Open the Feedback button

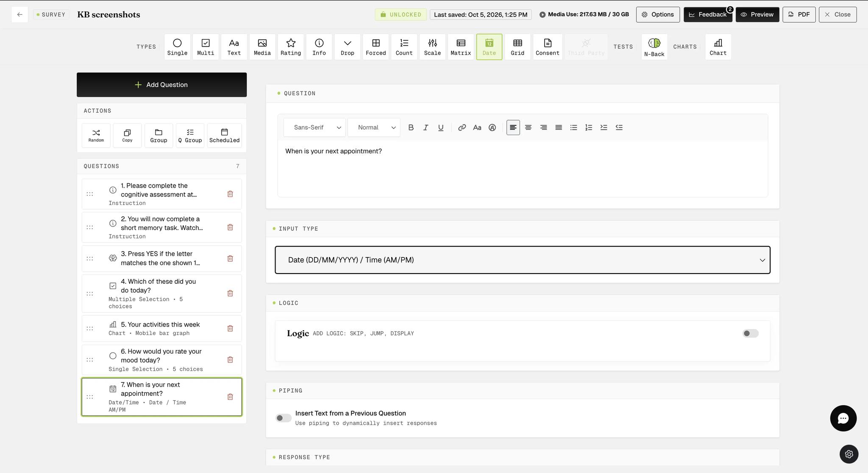[x=708, y=14]
